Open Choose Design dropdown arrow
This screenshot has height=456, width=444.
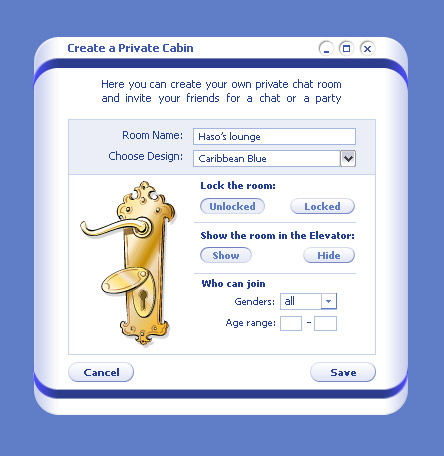[348, 158]
